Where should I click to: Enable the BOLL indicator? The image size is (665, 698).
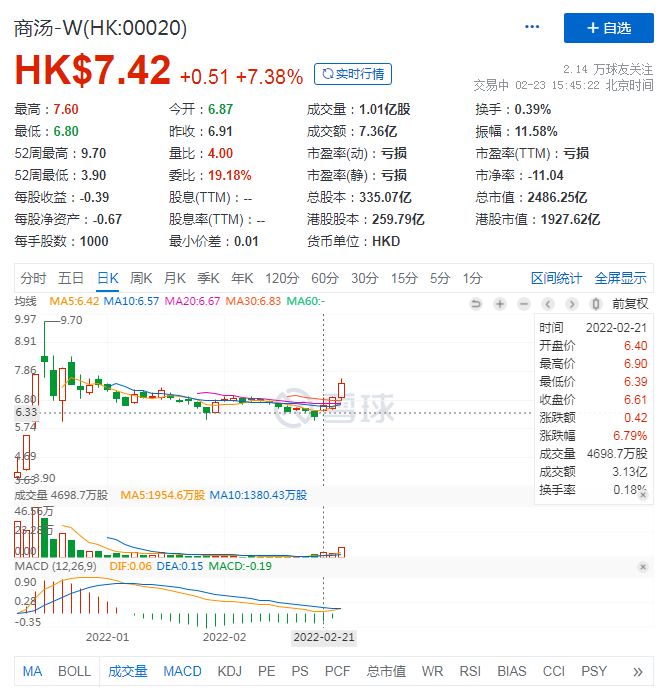click(x=74, y=671)
